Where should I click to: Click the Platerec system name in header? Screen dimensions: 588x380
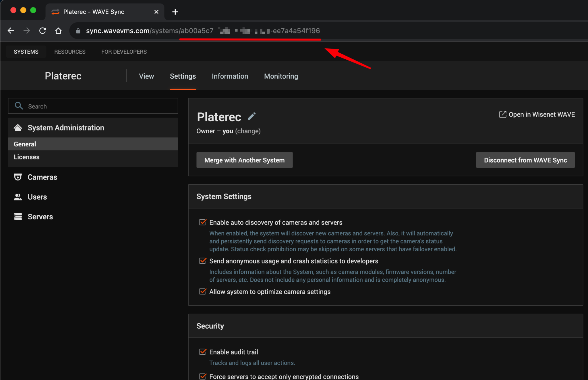point(63,76)
